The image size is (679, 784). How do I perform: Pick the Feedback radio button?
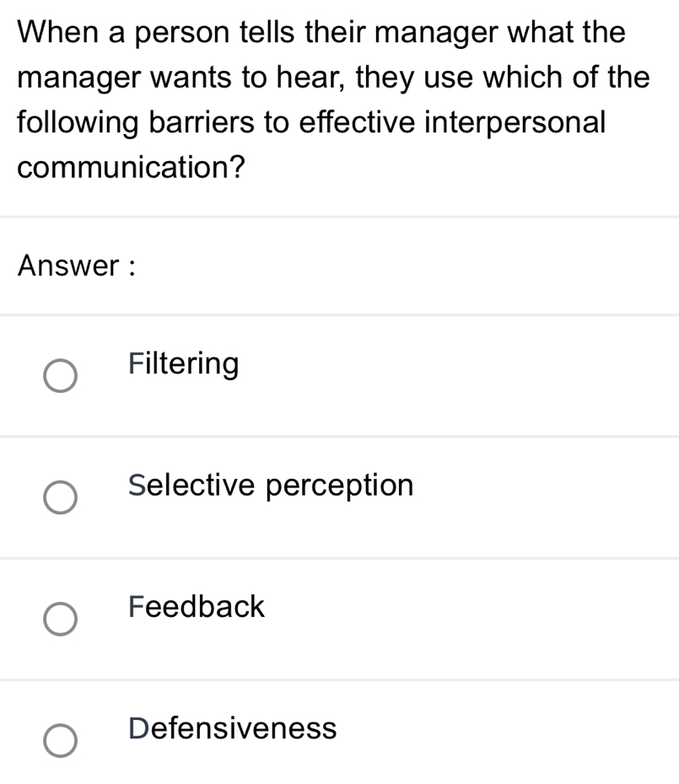tap(60, 619)
